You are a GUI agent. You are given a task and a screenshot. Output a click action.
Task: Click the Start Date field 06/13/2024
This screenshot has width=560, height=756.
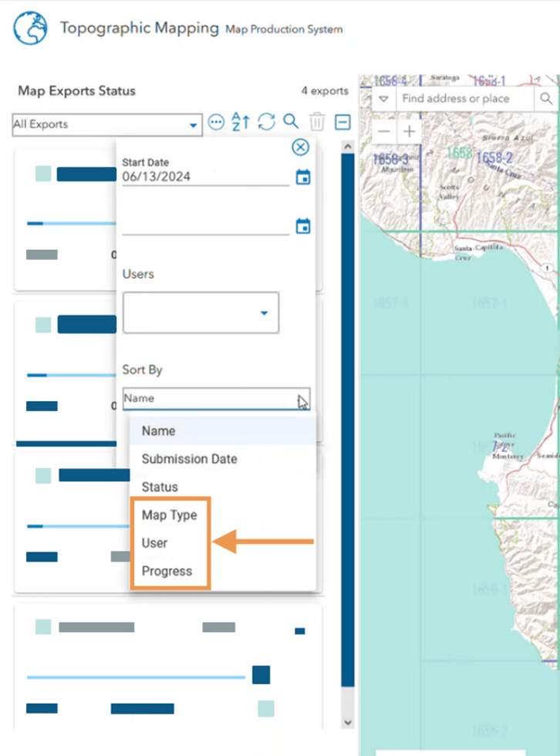pyautogui.click(x=205, y=177)
